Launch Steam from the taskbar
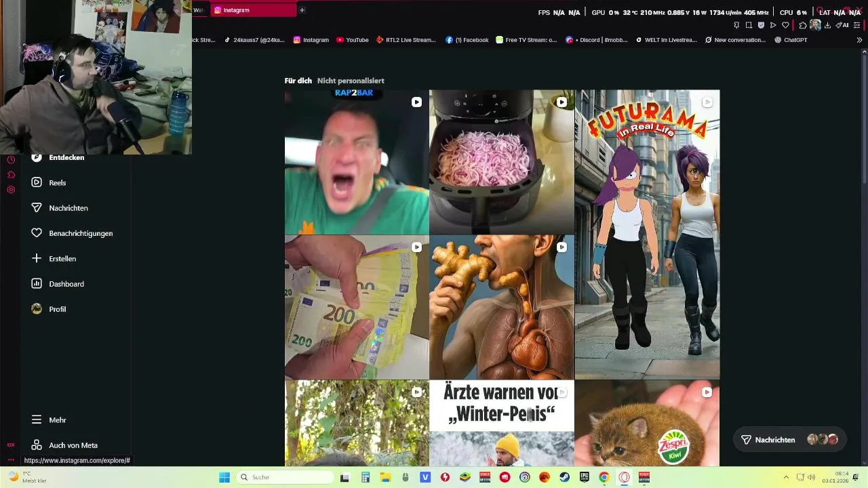868x488 pixels. (x=564, y=477)
